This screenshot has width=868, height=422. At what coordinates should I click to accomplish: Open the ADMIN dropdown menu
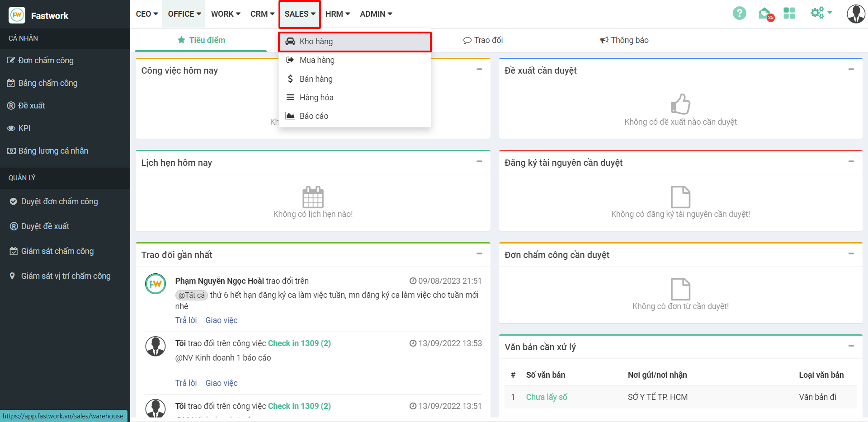[376, 14]
